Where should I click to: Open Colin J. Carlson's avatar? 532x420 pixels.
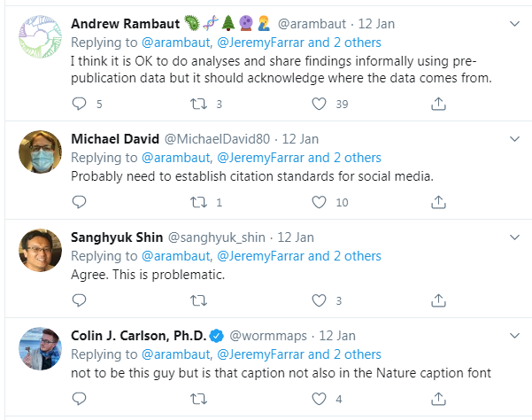pyautogui.click(x=41, y=348)
